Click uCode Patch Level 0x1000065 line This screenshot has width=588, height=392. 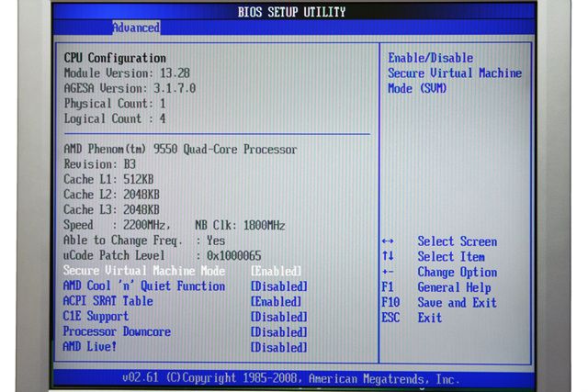(162, 255)
